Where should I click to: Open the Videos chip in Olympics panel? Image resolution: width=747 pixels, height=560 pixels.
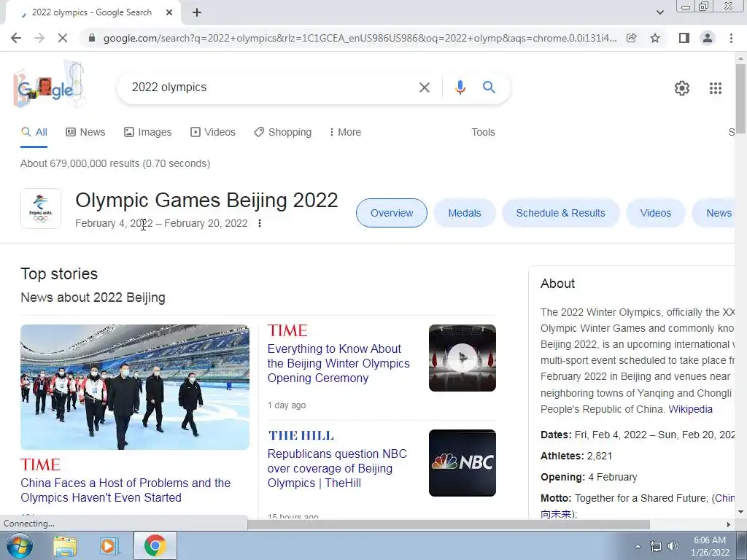(x=656, y=213)
